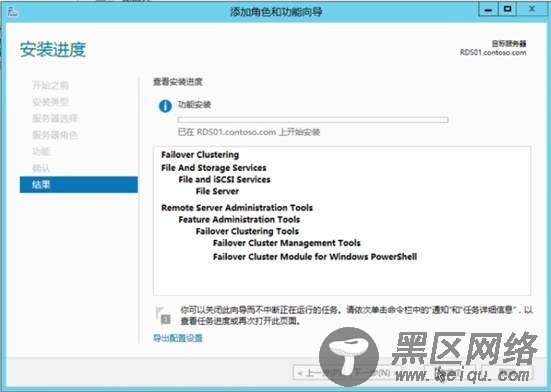551x392 pixels.
Task: Go to the 开始之前 step in the sidebar
Action: tap(50, 85)
